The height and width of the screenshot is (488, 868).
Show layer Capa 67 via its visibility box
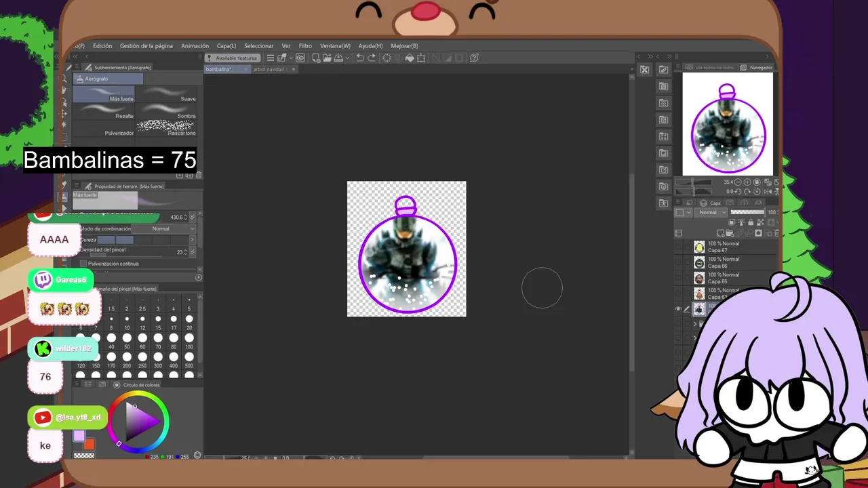click(678, 247)
